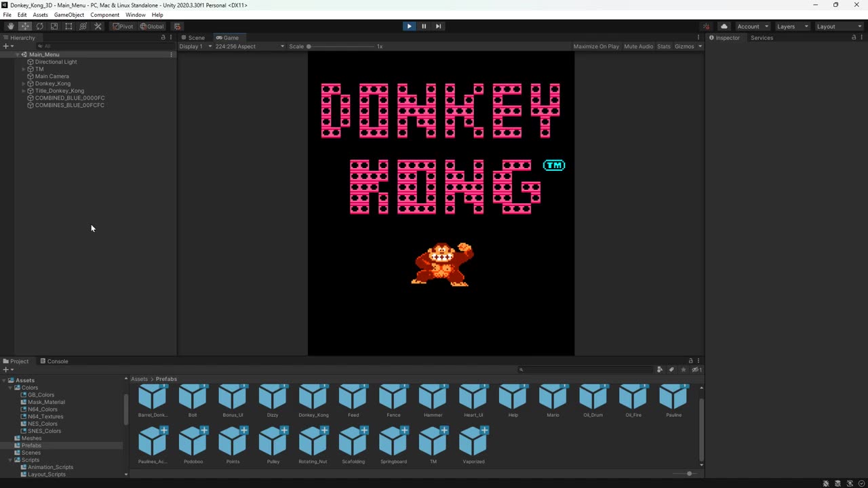Screen dimensions: 868x488
Task: Switch to the Services tab
Action: 762,38
